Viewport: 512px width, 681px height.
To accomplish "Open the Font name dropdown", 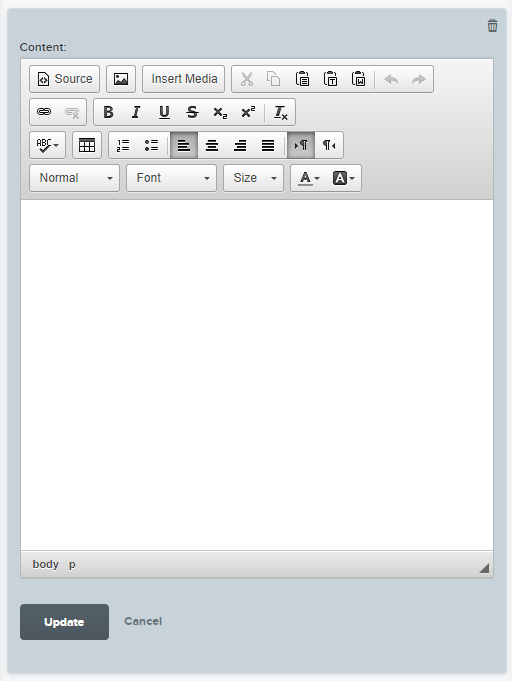I will pos(172,178).
